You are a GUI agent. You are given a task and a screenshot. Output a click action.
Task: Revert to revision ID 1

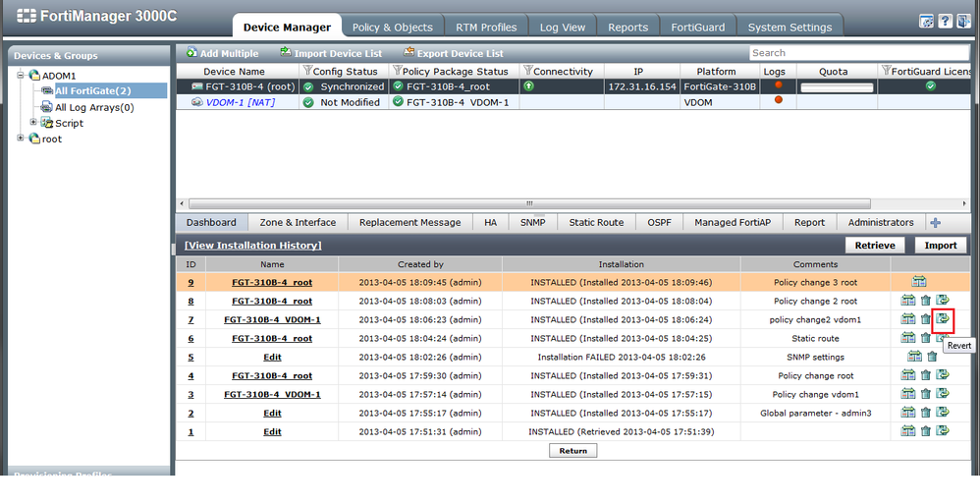pos(943,431)
